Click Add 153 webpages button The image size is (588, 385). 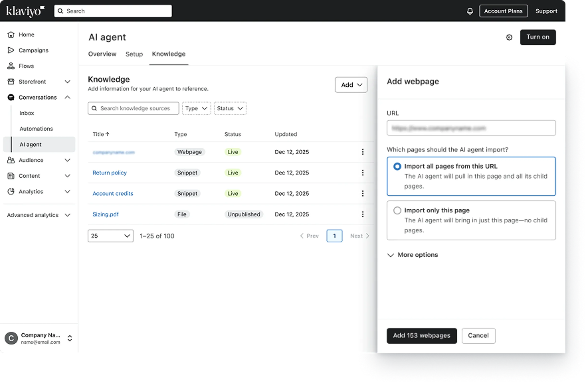(422, 336)
